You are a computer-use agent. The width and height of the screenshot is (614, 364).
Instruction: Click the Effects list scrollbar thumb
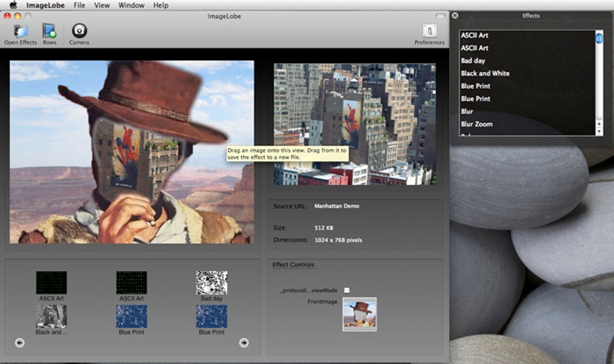click(x=599, y=38)
